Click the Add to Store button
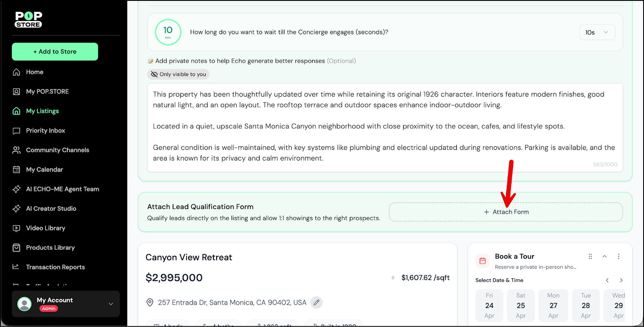 tap(55, 52)
